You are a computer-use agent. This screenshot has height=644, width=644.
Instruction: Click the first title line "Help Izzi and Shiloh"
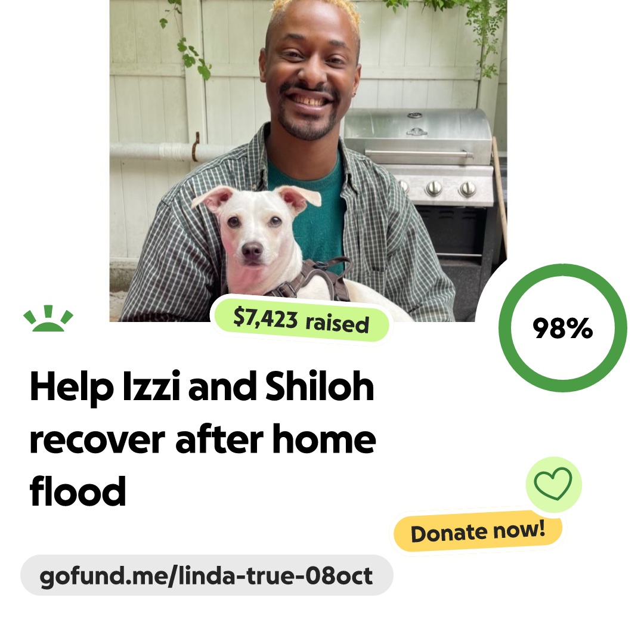click(202, 387)
